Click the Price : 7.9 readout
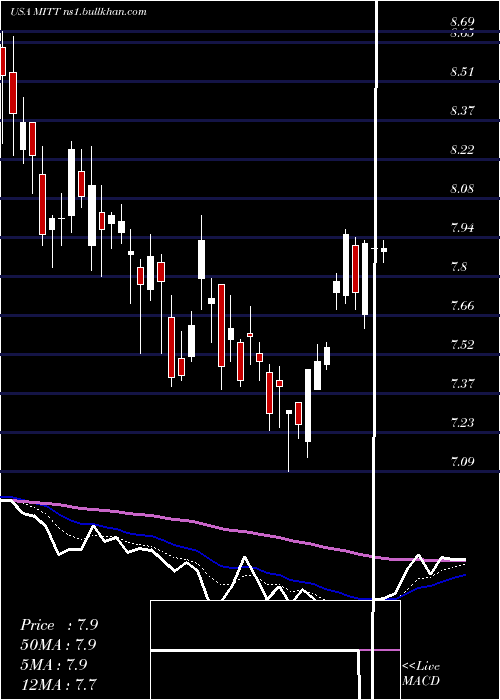This screenshot has height=700, width=500. point(59,625)
